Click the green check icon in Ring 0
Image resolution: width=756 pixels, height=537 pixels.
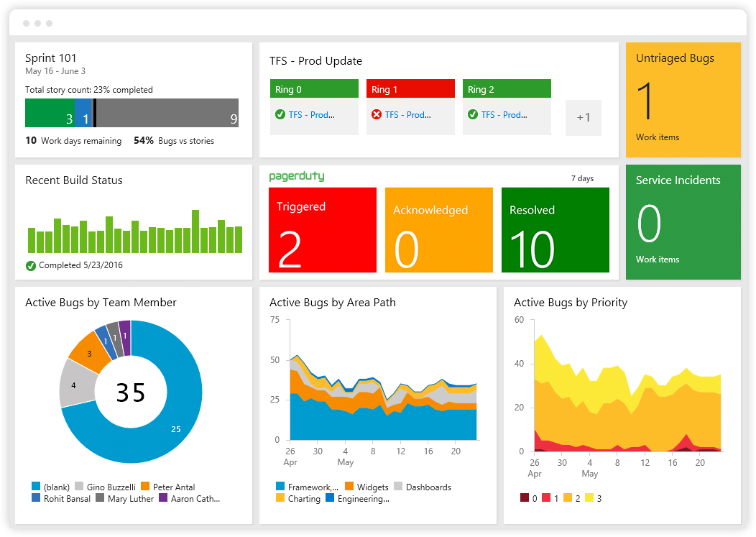pos(280,115)
